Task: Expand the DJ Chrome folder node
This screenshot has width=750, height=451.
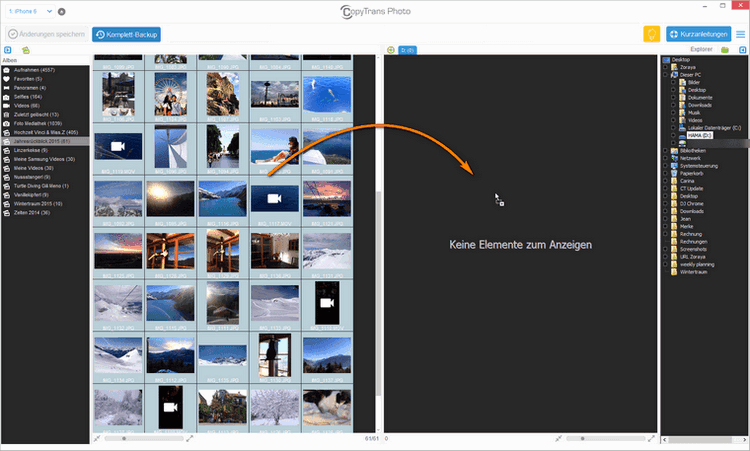Action: click(665, 204)
